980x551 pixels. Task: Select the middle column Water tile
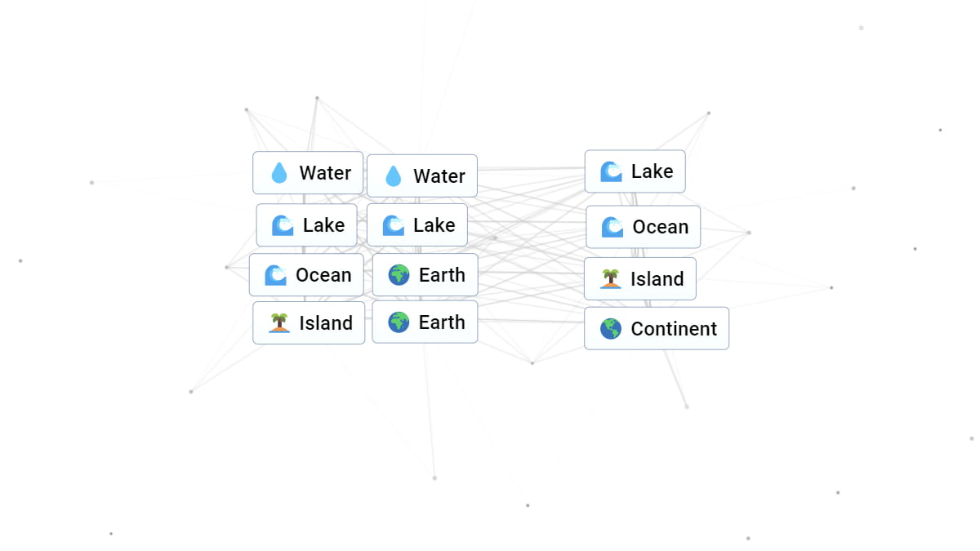coord(422,175)
